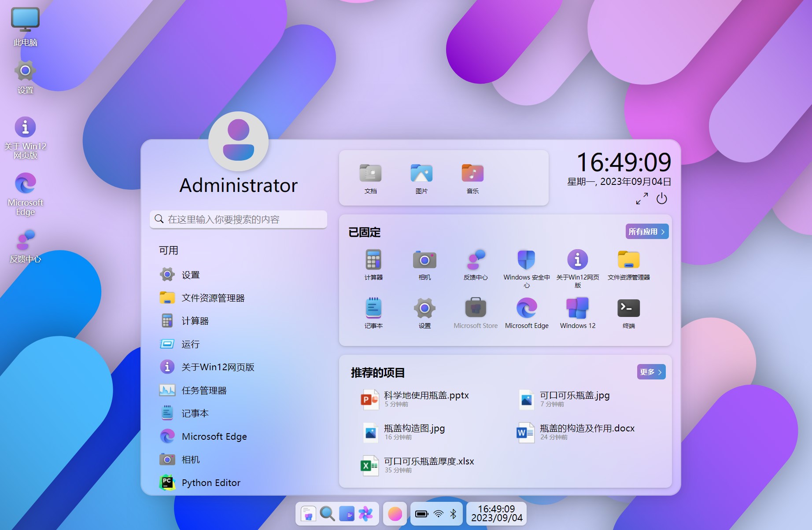812x530 pixels.
Task: Open This PC desktop icon
Action: click(26, 27)
